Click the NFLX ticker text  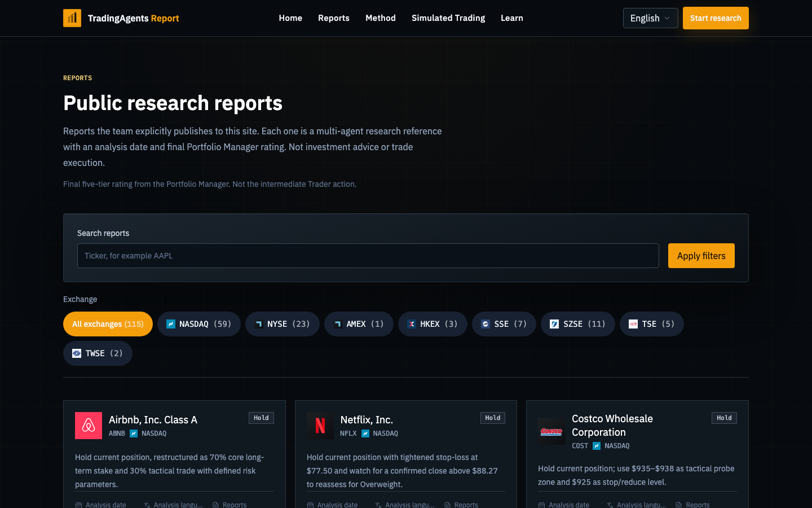tap(348, 433)
